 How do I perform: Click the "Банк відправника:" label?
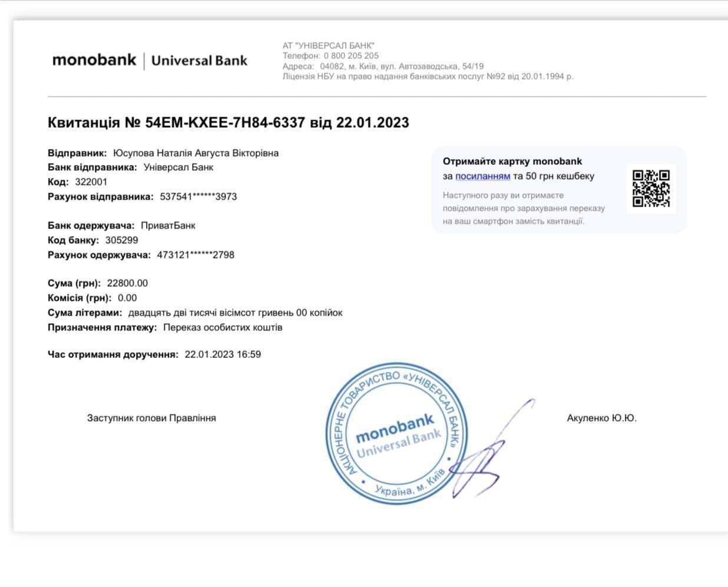pyautogui.click(x=92, y=167)
